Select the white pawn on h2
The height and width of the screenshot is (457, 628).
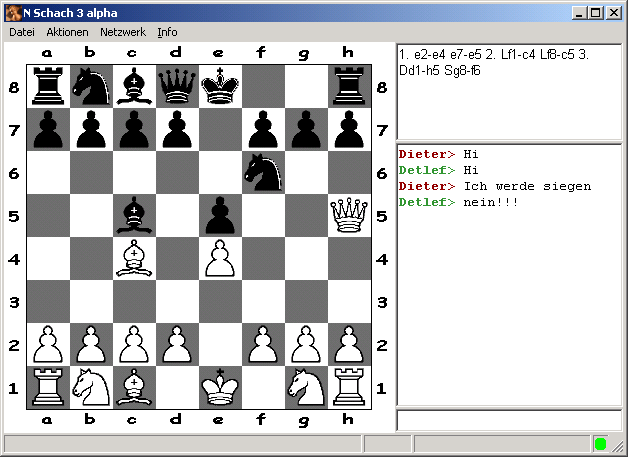[349, 345]
